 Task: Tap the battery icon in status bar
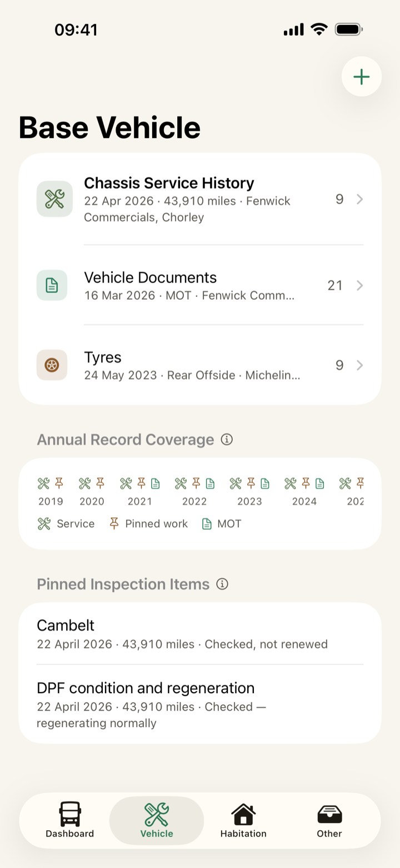coord(349,29)
